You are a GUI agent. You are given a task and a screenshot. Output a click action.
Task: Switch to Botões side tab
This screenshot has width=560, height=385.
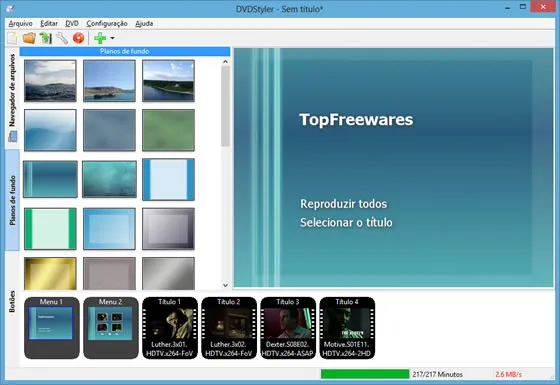point(12,301)
